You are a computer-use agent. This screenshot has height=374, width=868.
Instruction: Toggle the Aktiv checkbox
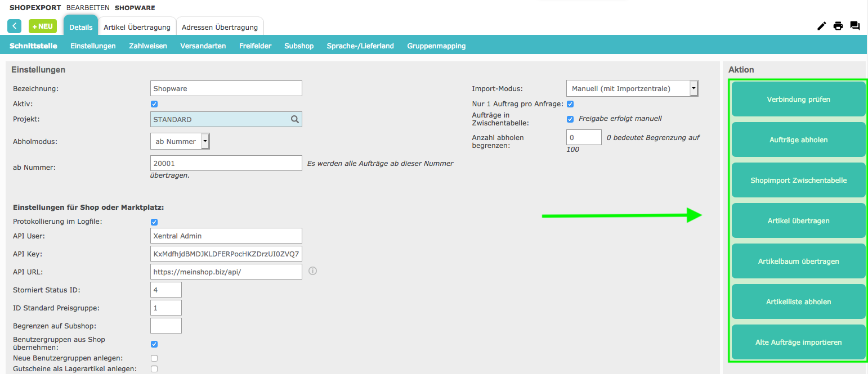click(154, 104)
